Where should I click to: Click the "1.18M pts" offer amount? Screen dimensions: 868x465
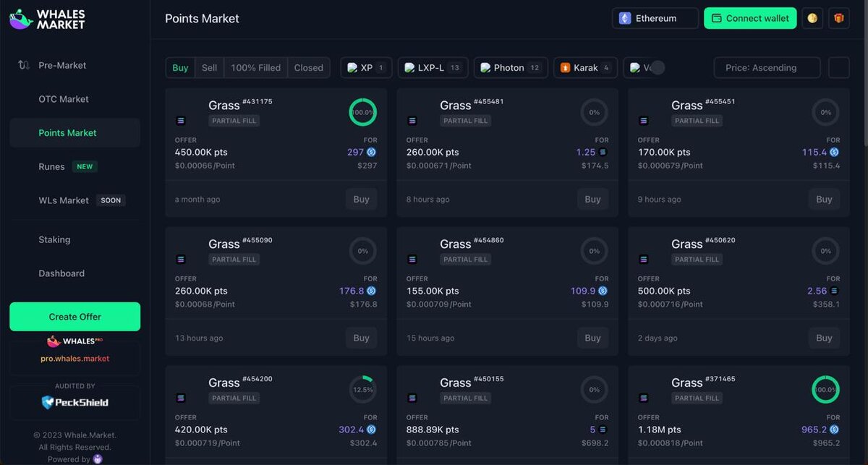click(660, 430)
